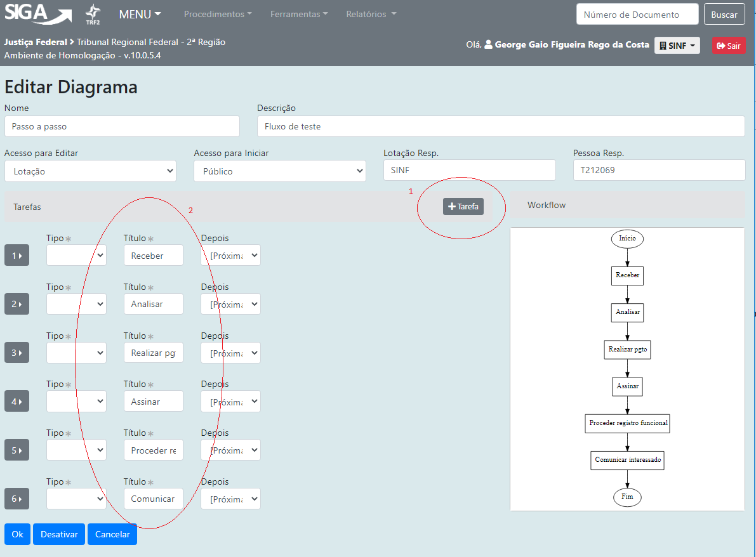This screenshot has height=557, width=756.
Task: Click the SIGA logo icon
Action: tap(38, 14)
